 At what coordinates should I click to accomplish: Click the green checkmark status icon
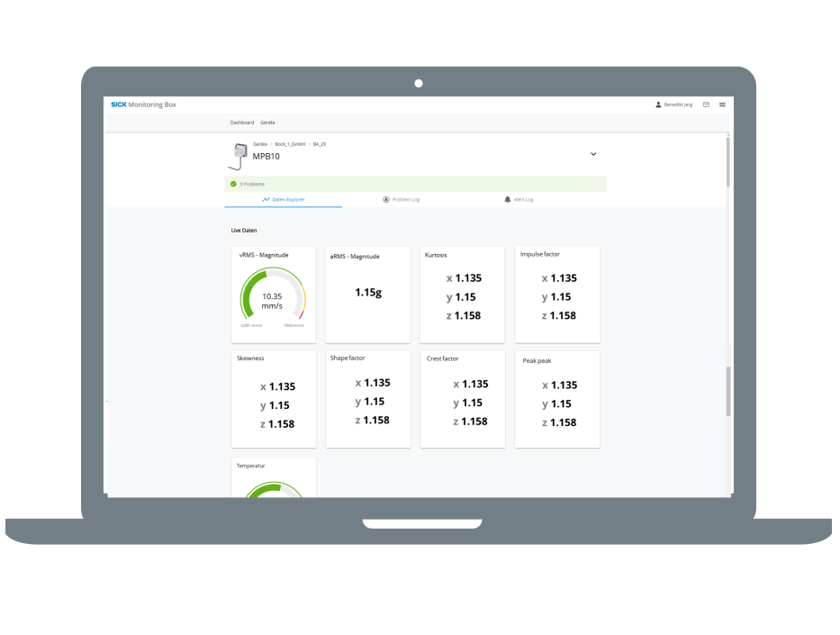click(233, 184)
